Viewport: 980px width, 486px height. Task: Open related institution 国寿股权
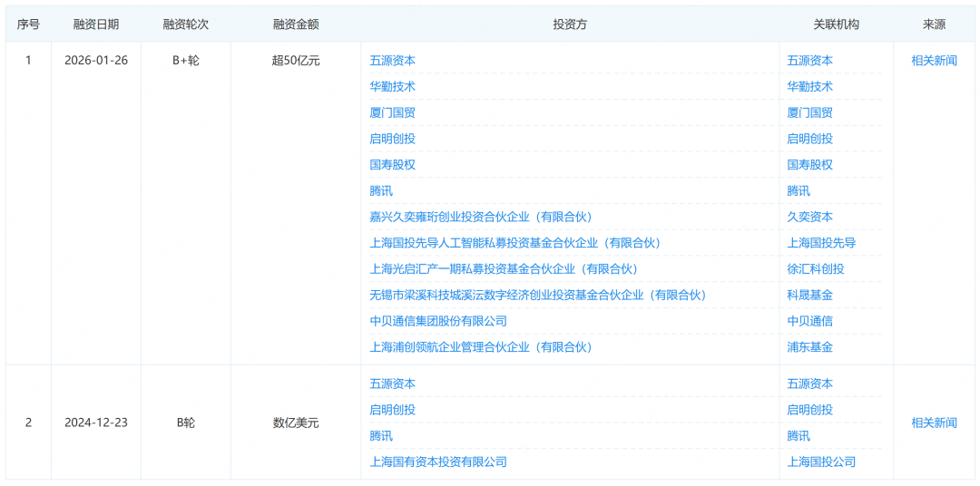[810, 165]
